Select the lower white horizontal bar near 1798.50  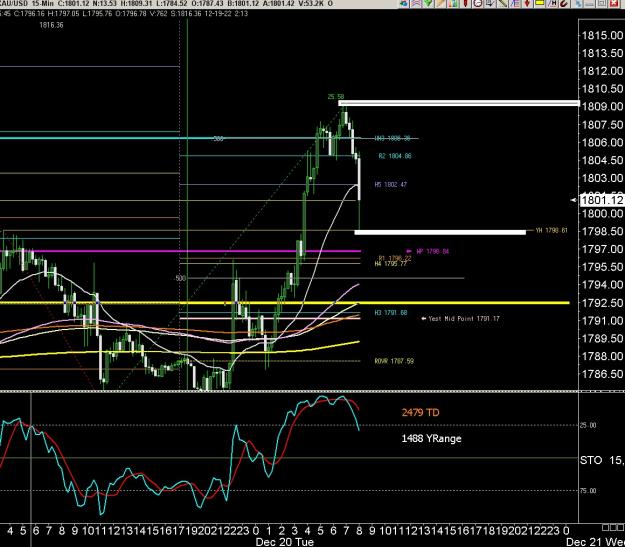(x=440, y=232)
